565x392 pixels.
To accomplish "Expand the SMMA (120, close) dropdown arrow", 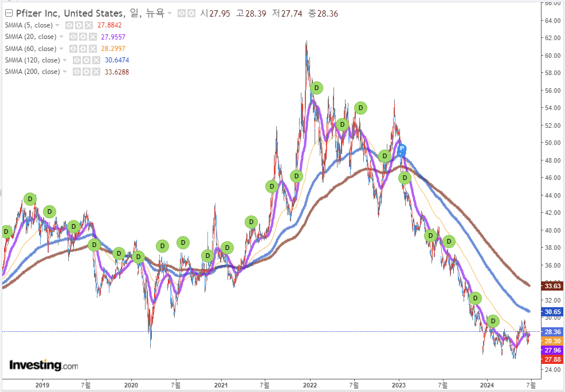I will (65, 60).
